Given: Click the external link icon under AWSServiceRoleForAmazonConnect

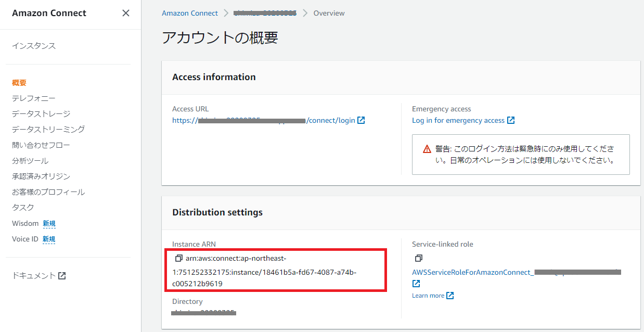Looking at the screenshot, I should coord(416,284).
